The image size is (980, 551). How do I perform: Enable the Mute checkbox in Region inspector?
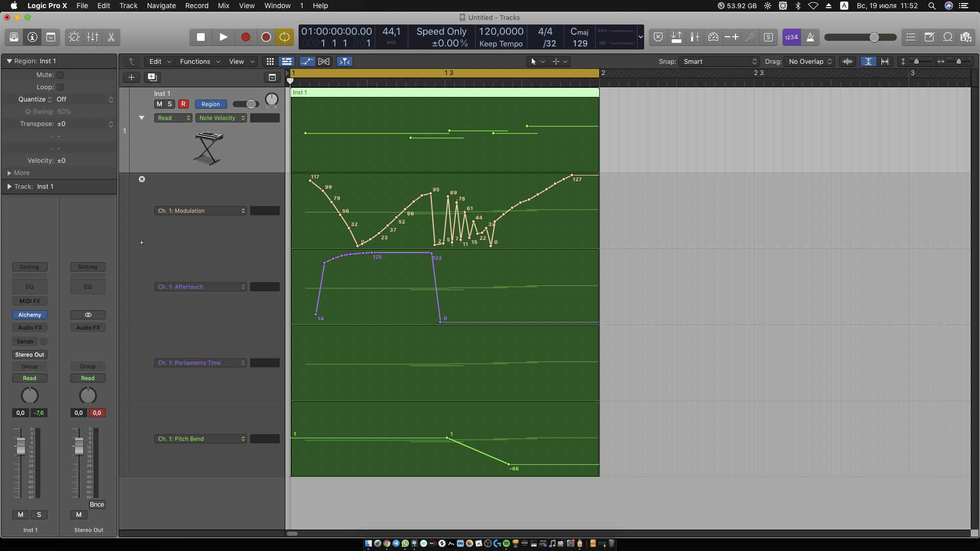[x=60, y=75]
